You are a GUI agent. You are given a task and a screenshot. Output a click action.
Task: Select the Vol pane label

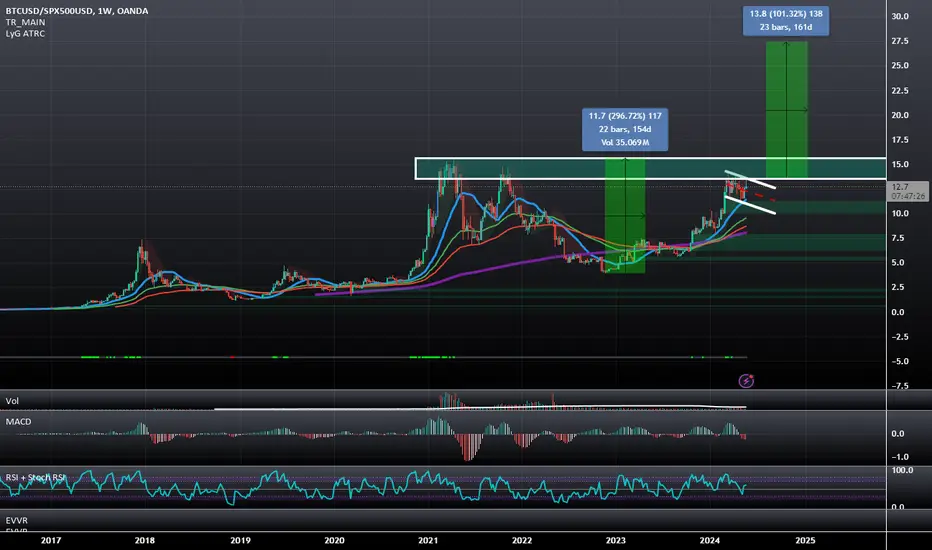12,401
